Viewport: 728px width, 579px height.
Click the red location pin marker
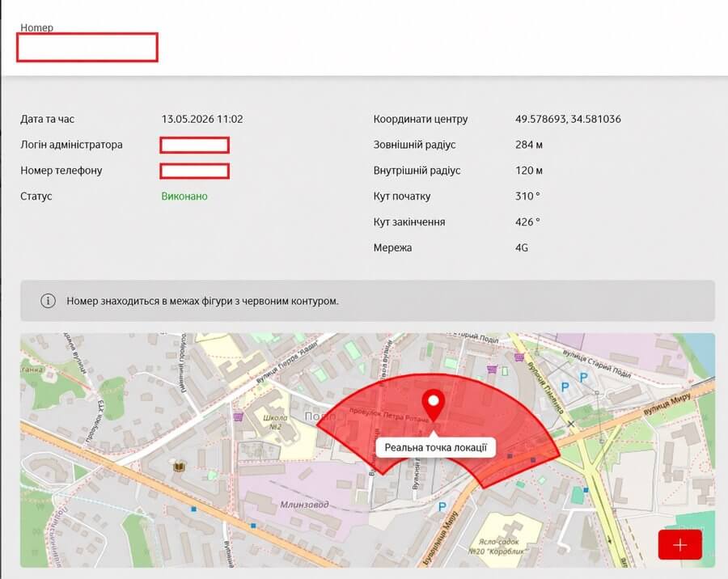[x=434, y=405]
